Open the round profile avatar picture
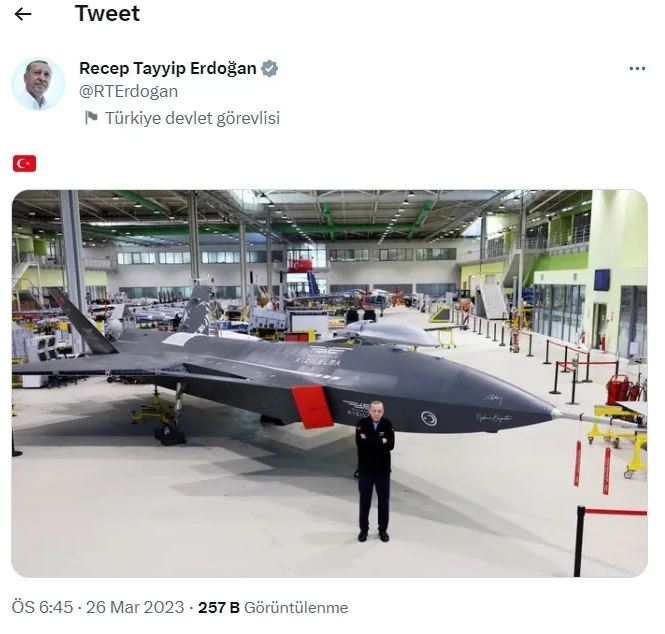 click(x=38, y=84)
